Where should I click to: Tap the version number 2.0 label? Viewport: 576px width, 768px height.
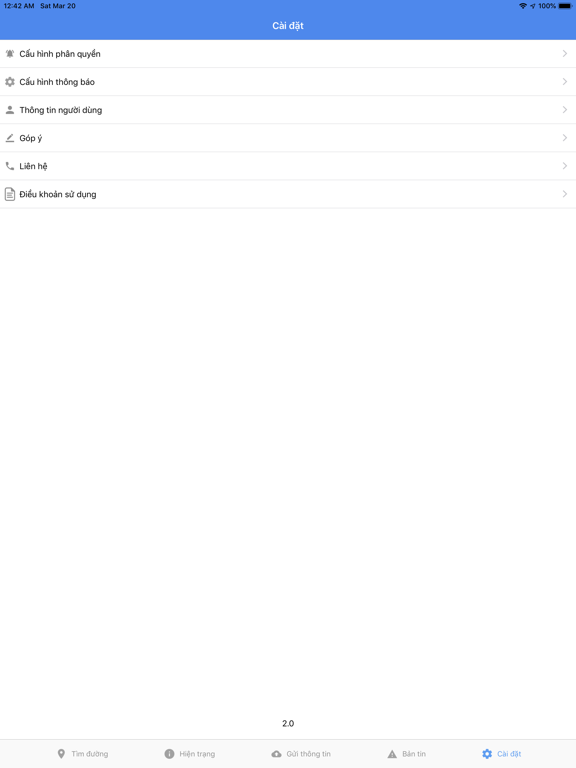pyautogui.click(x=288, y=723)
